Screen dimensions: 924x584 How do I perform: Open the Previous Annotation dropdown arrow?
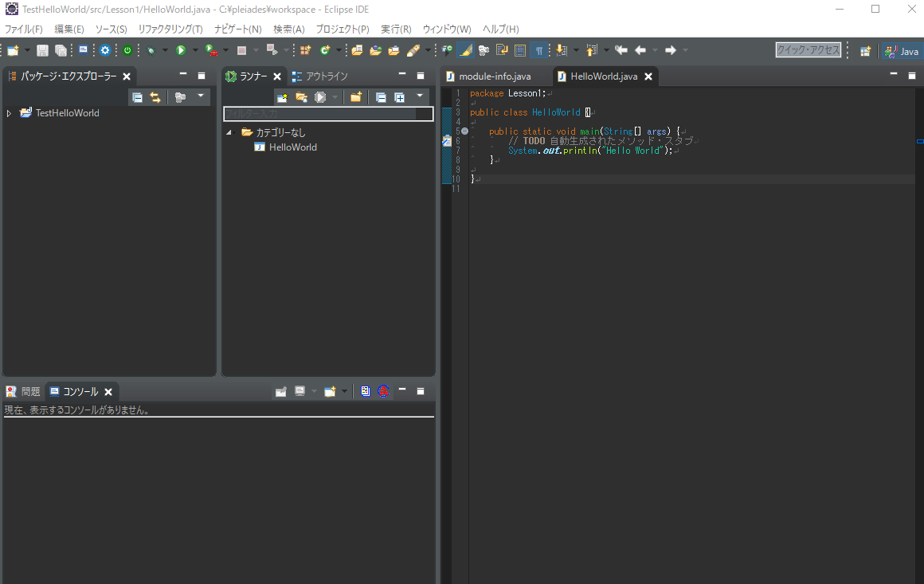(606, 51)
